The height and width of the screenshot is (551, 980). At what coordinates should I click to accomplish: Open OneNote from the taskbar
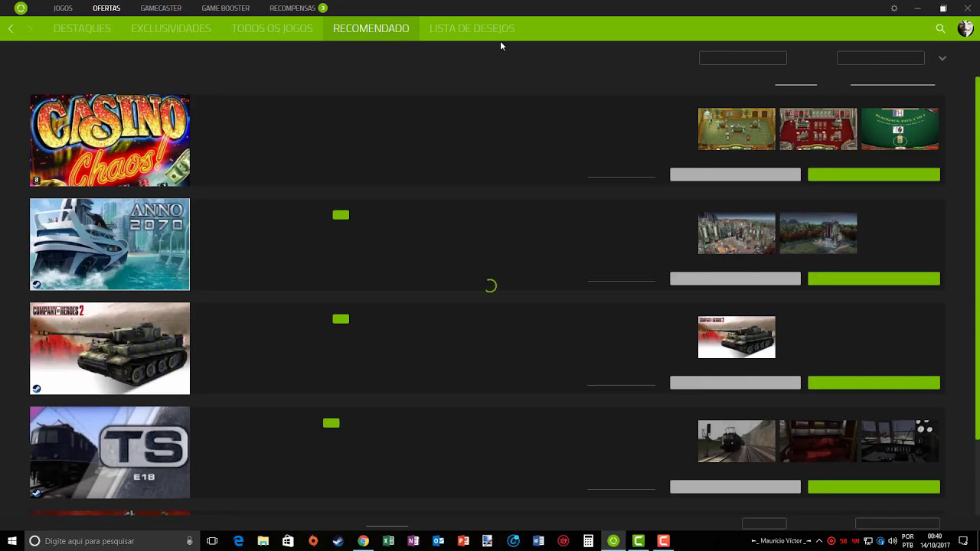(x=413, y=541)
